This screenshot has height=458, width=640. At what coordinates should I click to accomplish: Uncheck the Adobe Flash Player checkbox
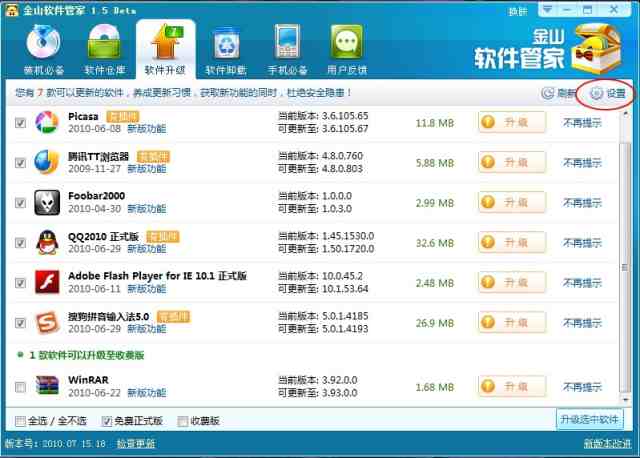point(20,282)
